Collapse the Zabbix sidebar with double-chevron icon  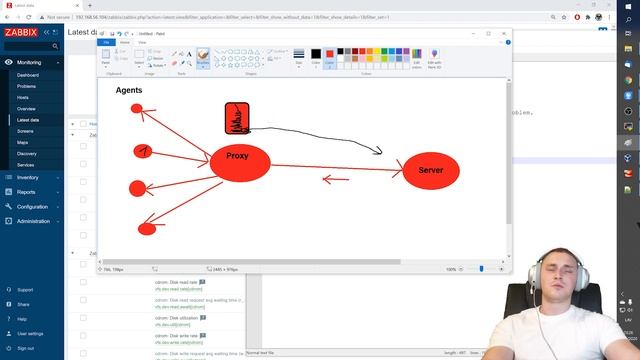[47, 32]
